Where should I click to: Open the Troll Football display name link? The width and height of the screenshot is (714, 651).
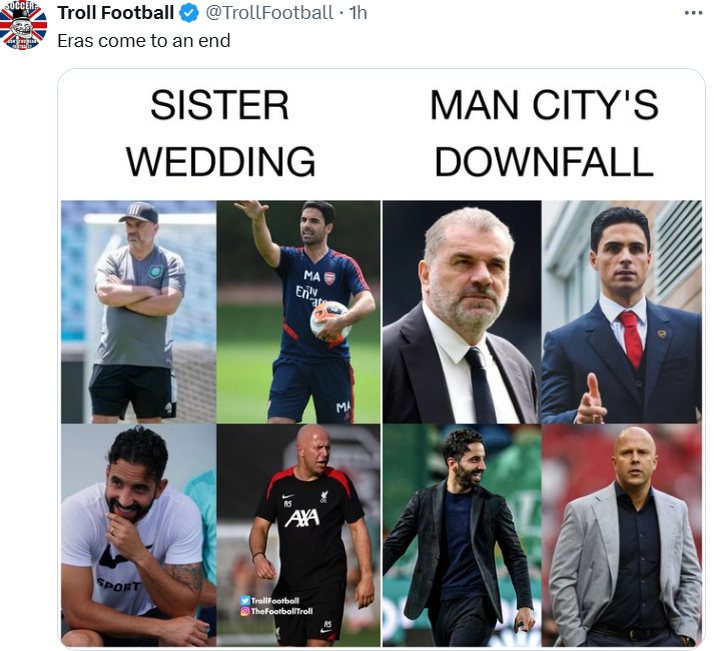115,13
